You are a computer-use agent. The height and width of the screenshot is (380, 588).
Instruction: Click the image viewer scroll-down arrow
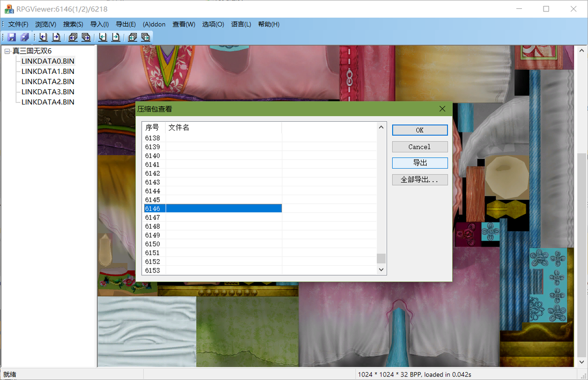581,362
